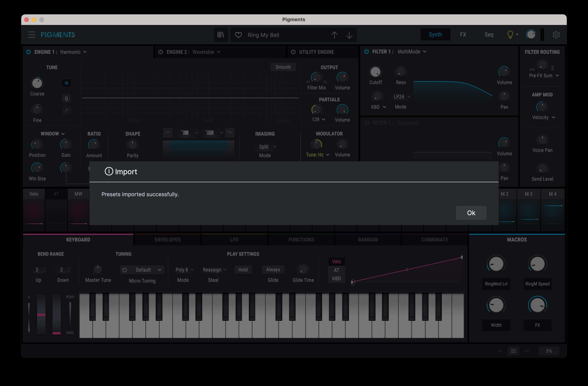
Task: Click the redo arrow in status bar
Action: [x=526, y=351]
